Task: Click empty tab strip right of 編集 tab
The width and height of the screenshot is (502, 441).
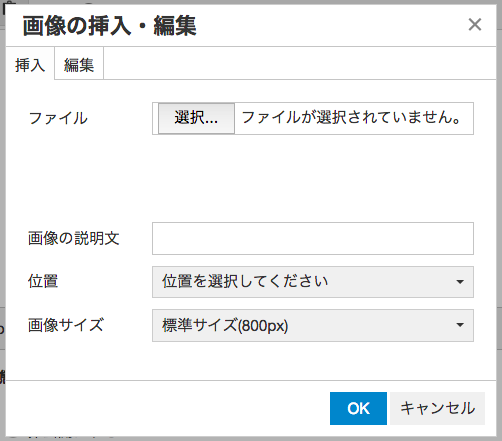Action: click(x=299, y=63)
